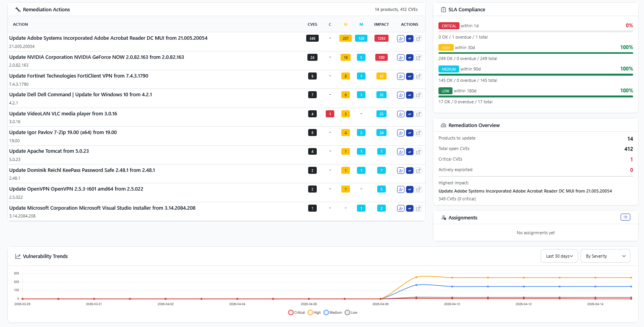Image resolution: width=644 pixels, height=327 pixels.
Task: Click the 349 CVEs badge for Adobe
Action: tap(312, 39)
